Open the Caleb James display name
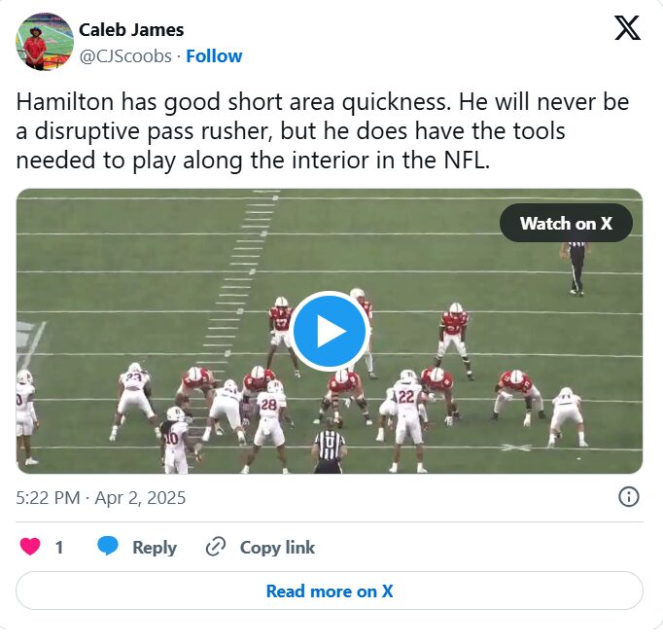Image resolution: width=663 pixels, height=644 pixels. coord(131,29)
